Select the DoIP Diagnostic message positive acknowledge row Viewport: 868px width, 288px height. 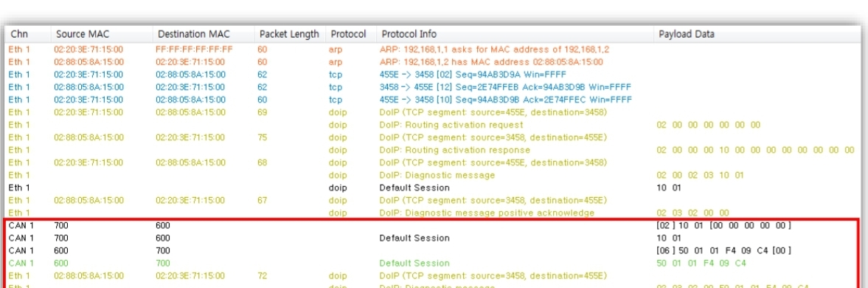point(433,213)
